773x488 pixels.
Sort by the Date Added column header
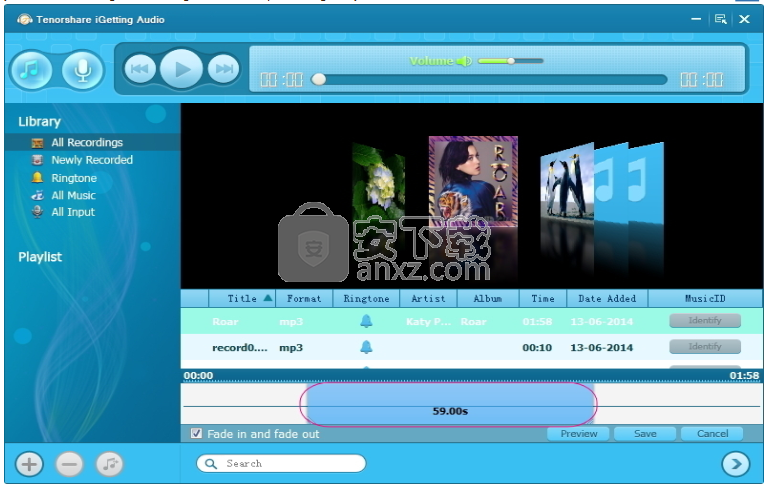tap(607, 299)
